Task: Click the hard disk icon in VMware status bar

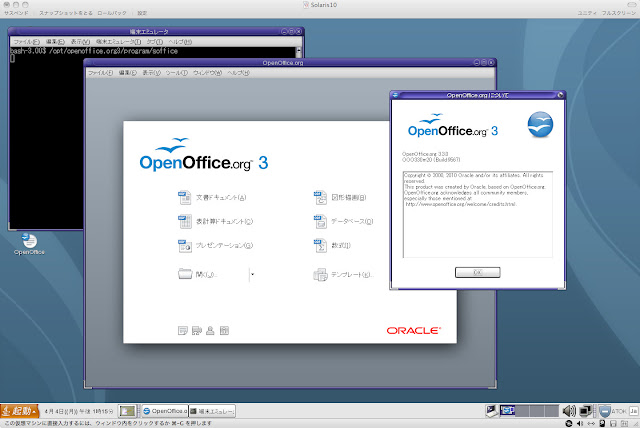Action: (x=602, y=424)
